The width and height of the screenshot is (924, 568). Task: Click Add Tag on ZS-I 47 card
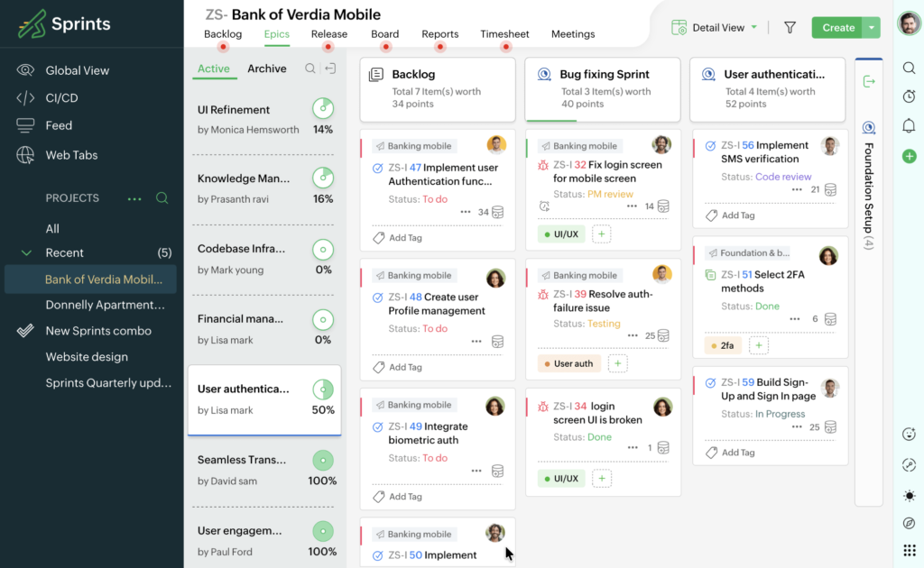tap(398, 238)
